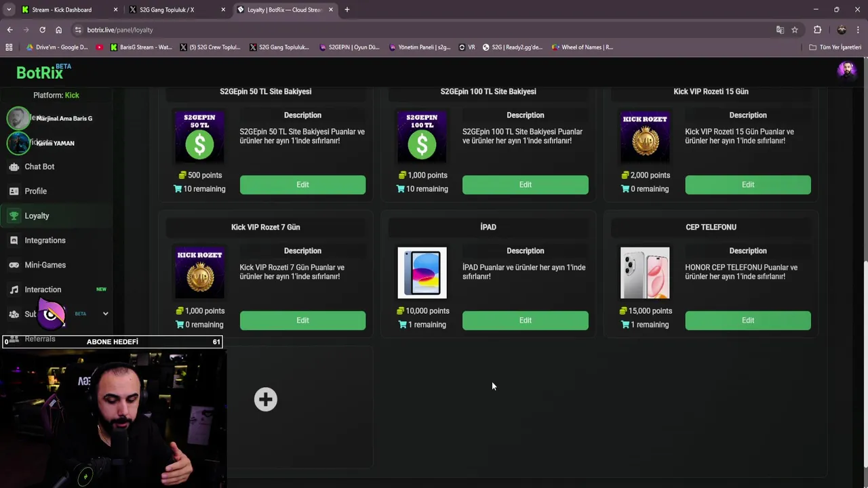Open the apps grid in bookmarks bar

[9, 47]
